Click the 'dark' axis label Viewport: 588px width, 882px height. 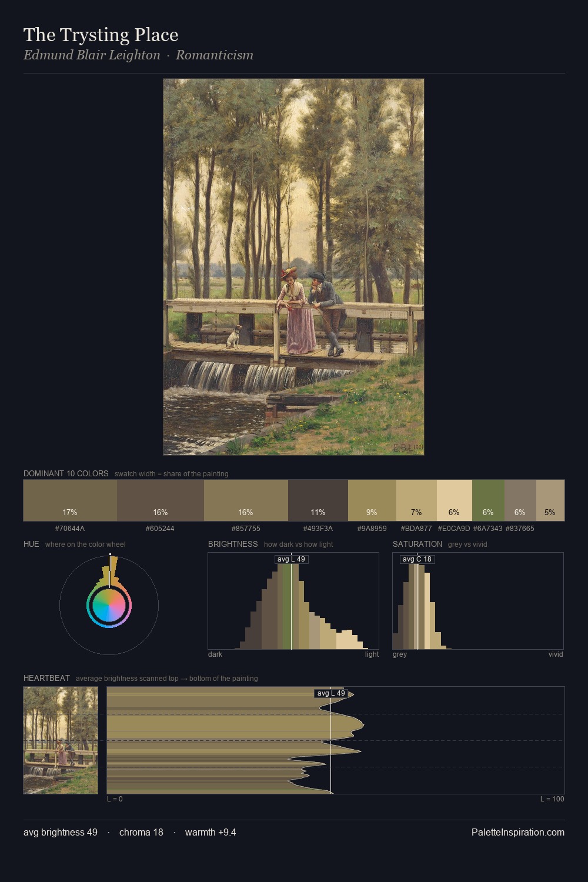215,654
